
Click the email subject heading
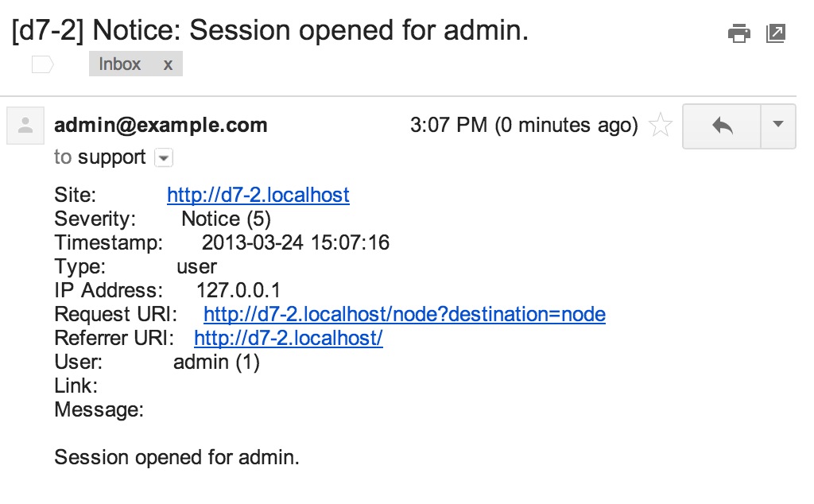tap(270, 30)
